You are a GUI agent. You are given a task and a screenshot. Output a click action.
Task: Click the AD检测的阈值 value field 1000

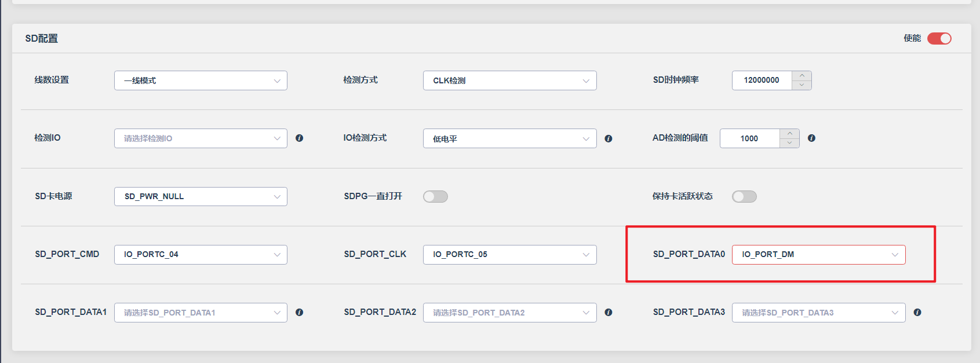[x=749, y=138]
